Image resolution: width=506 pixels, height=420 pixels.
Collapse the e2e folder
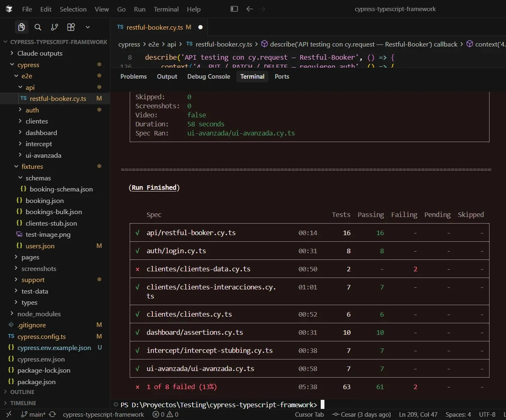click(x=55, y=76)
